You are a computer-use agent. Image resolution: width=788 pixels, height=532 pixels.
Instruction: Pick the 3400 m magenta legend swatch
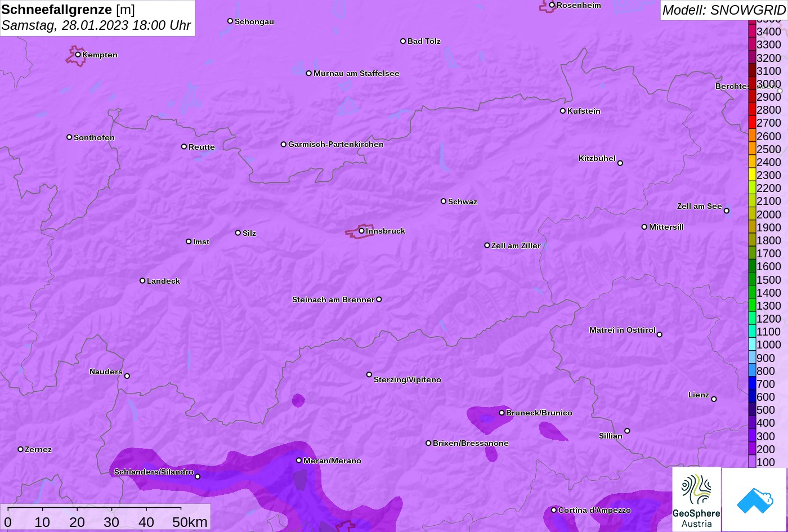[x=752, y=31]
